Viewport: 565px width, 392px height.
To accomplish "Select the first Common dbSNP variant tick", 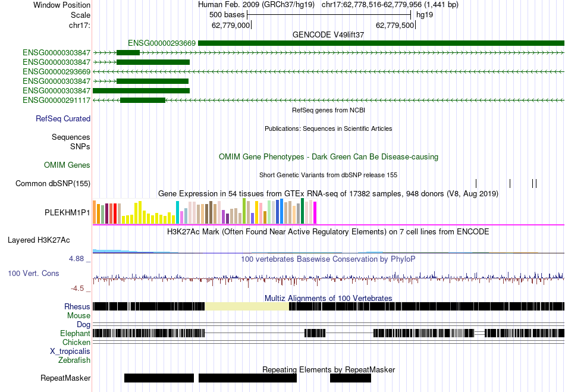I will pyautogui.click(x=476, y=183).
